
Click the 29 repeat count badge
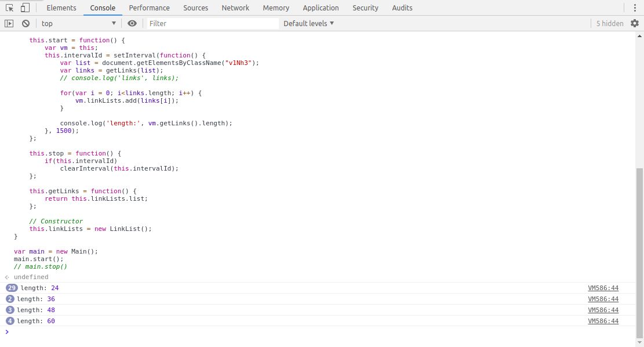pyautogui.click(x=12, y=288)
